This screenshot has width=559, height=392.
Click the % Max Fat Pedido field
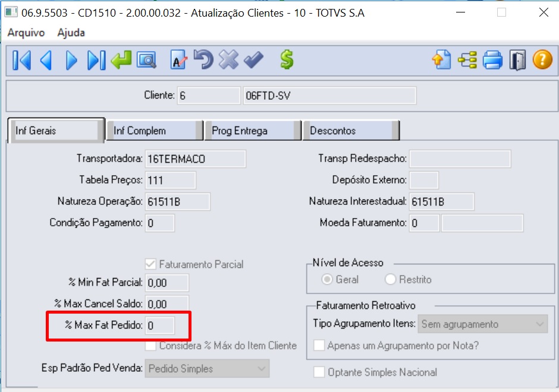pos(160,325)
